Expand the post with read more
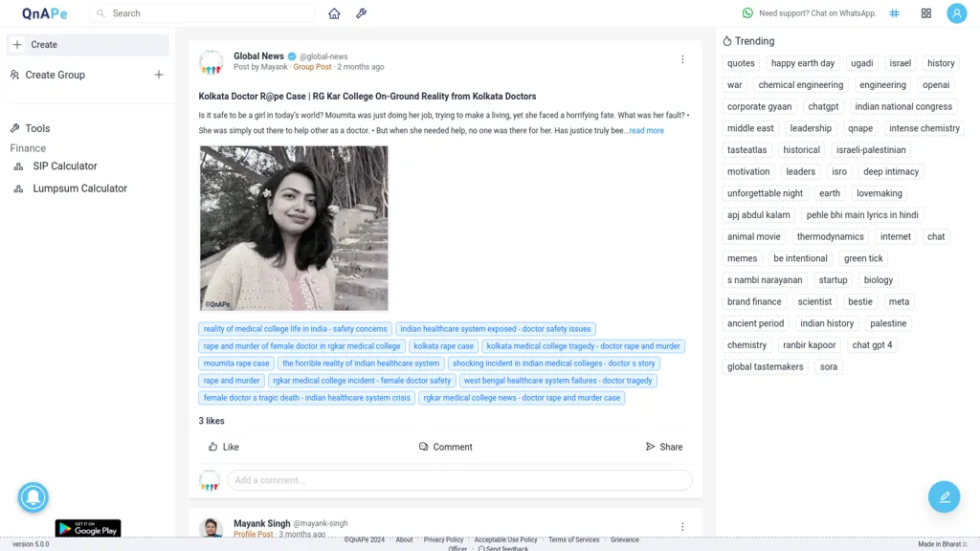 click(646, 130)
